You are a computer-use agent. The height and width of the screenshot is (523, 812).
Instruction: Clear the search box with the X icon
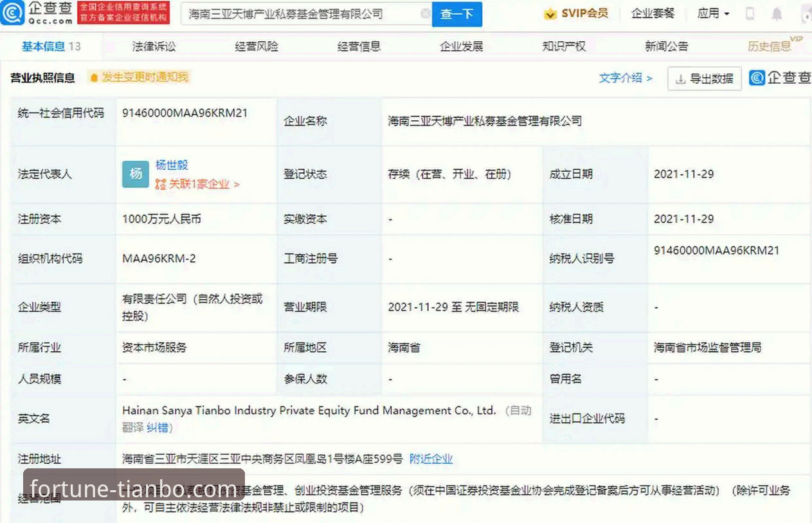point(425,14)
